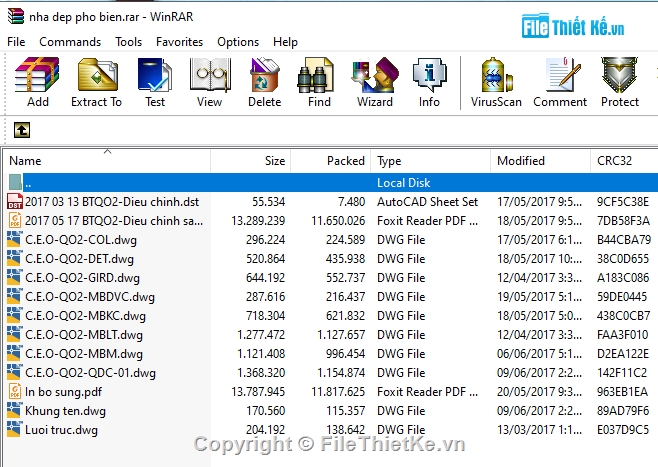Sort by the Type column header

click(431, 161)
